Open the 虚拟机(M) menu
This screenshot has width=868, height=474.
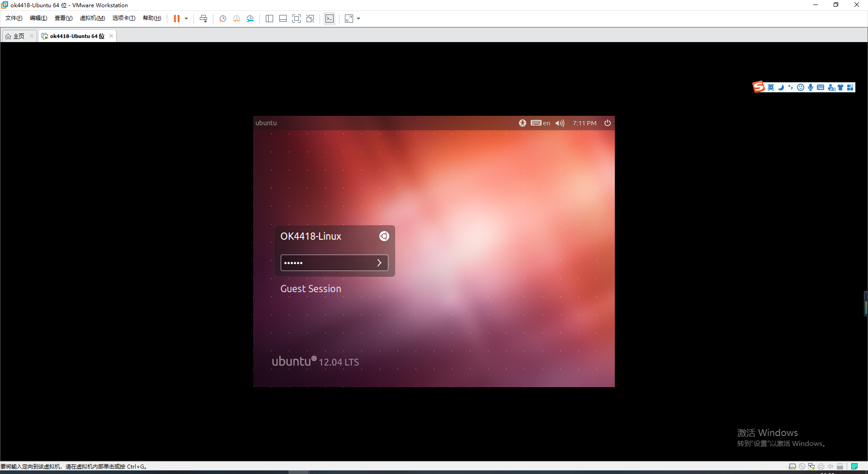(92, 18)
